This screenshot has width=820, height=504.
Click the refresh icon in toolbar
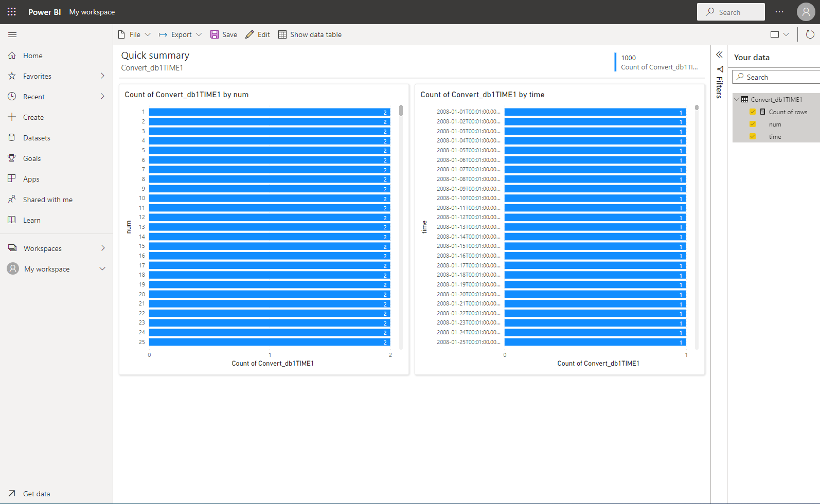tap(810, 34)
